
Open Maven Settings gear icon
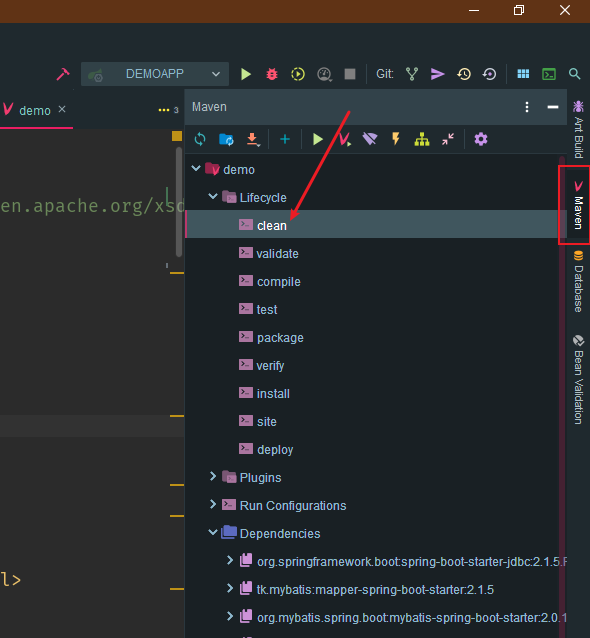pyautogui.click(x=481, y=139)
